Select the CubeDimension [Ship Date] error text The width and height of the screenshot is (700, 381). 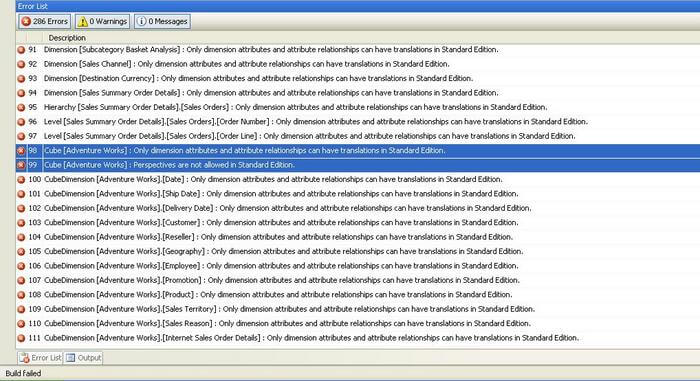pyautogui.click(x=281, y=193)
